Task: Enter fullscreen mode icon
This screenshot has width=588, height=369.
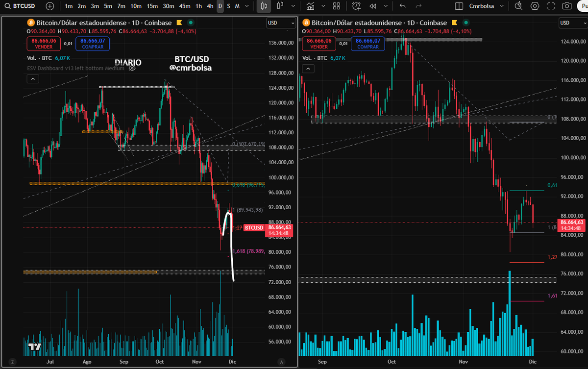Action: pos(551,6)
